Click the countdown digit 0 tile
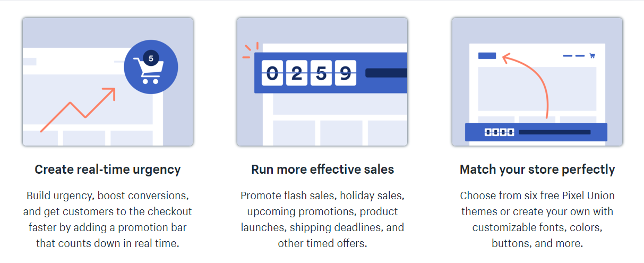Image resolution: width=644 pixels, height=263 pixels. [272, 73]
